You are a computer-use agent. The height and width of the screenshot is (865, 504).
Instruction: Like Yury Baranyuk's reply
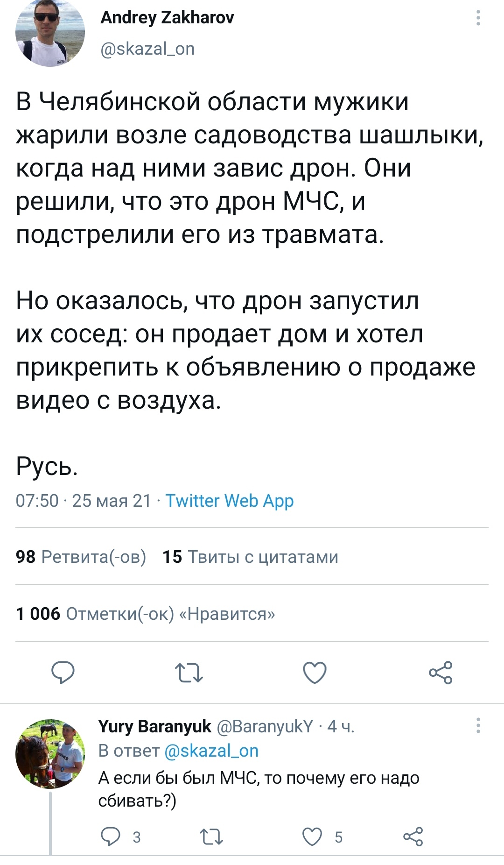(x=312, y=837)
